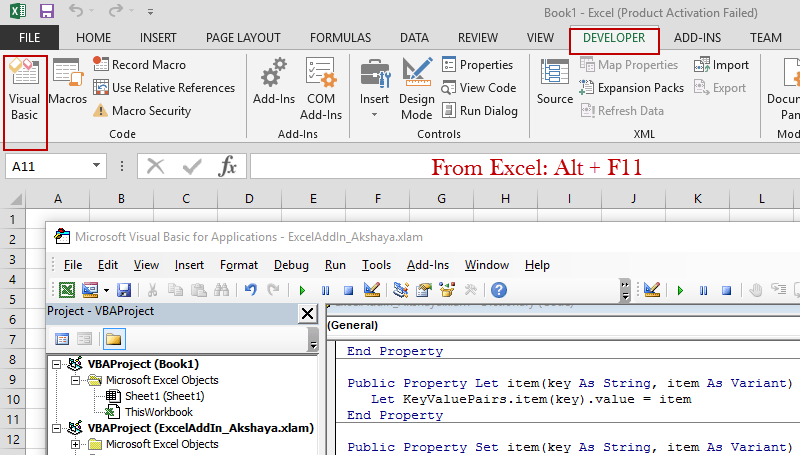Save the workbook from Quick Access Toolbar
Image resolution: width=800 pixels, height=455 pixels.
(47, 11)
